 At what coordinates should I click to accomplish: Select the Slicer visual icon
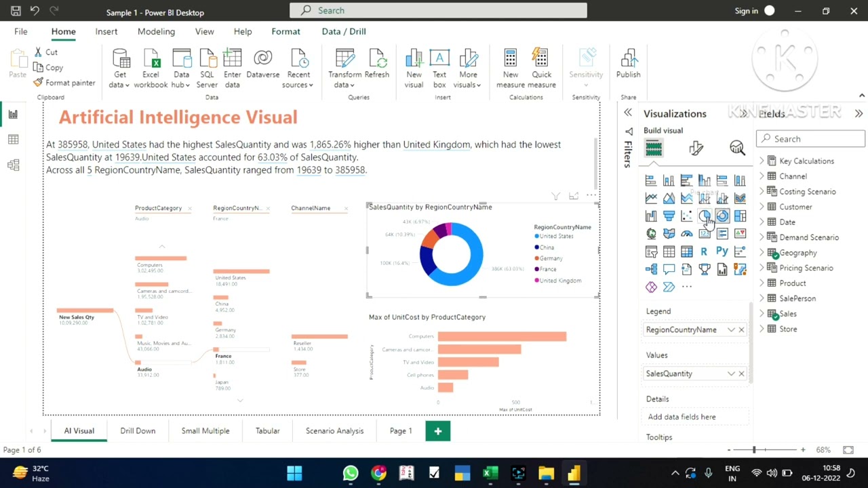pyautogui.click(x=651, y=251)
